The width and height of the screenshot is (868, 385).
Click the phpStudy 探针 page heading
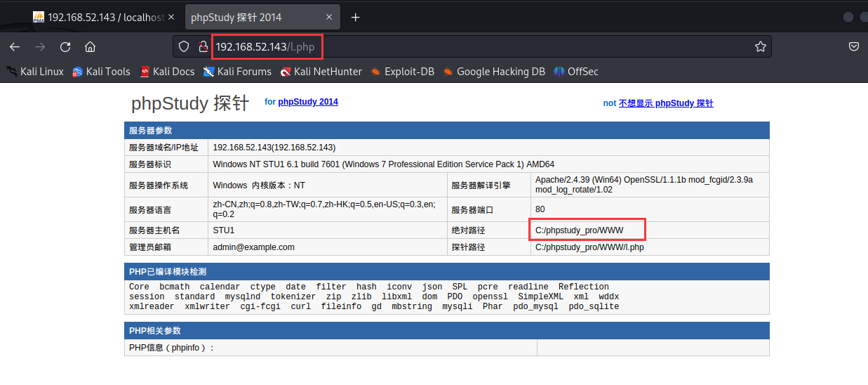[190, 103]
